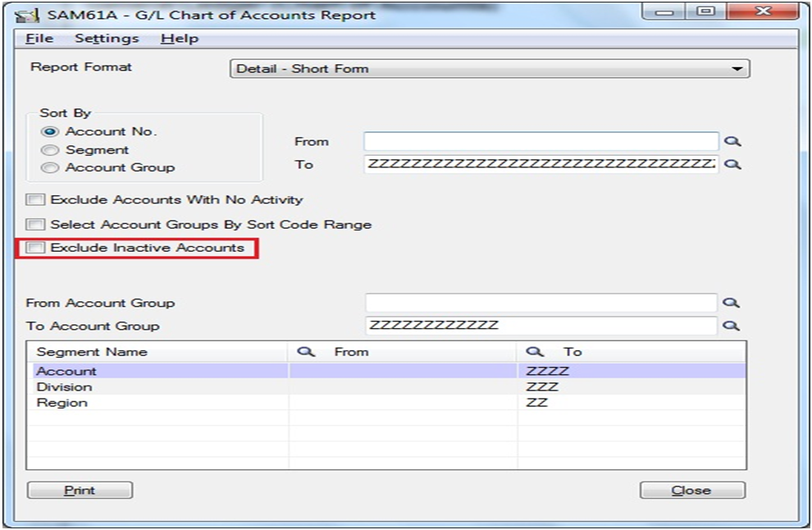
Task: Click the ZZ value in the Region row
Action: coord(536,403)
